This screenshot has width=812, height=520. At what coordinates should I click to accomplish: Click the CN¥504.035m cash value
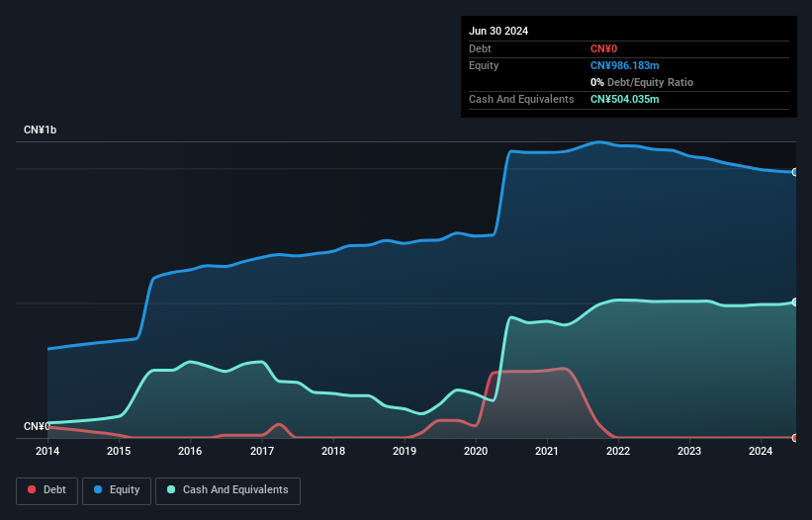click(x=624, y=99)
